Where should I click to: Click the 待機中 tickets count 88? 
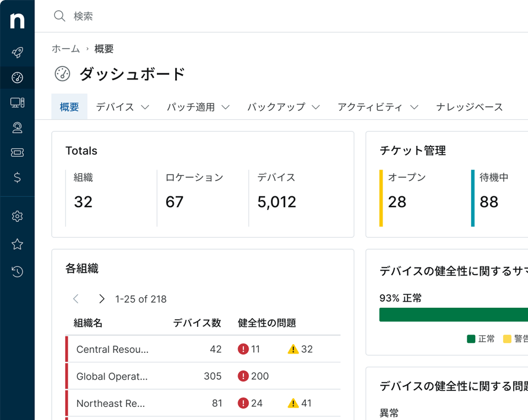tap(489, 202)
